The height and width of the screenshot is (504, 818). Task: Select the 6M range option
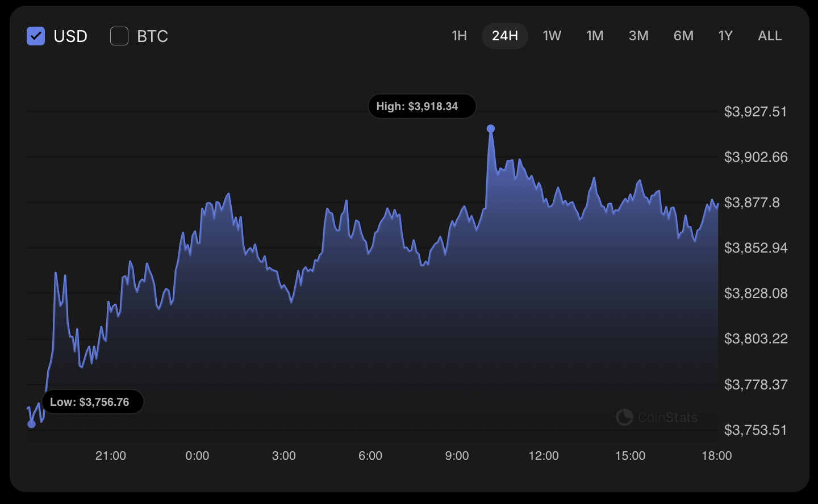[x=683, y=36]
